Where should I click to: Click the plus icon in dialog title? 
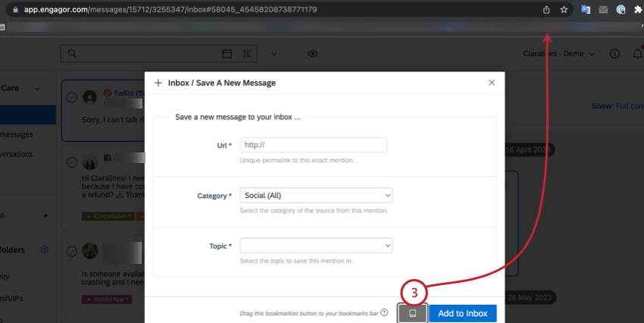(x=158, y=83)
